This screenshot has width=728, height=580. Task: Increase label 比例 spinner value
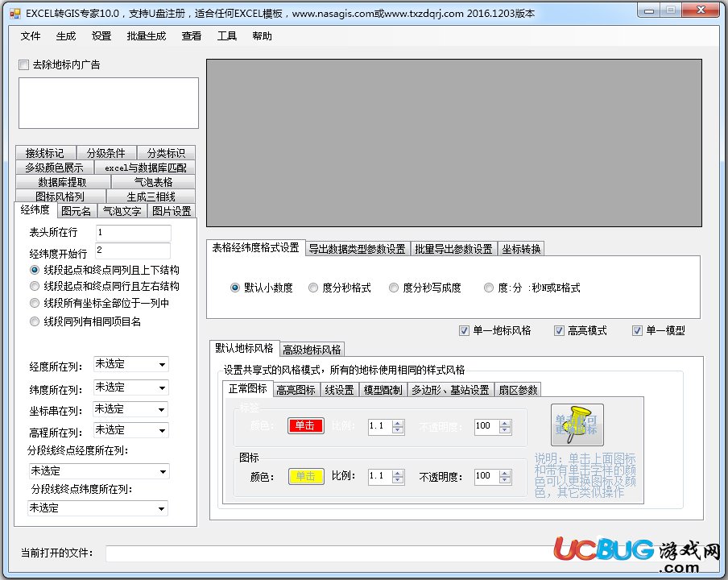(x=398, y=423)
